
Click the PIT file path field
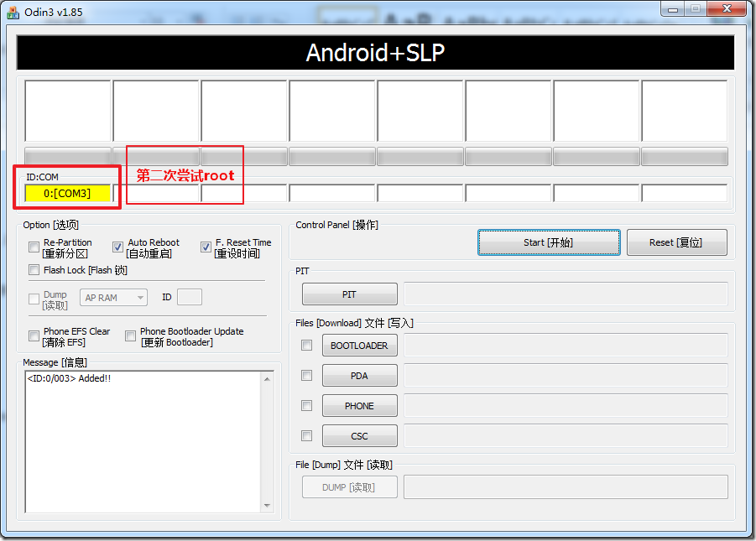(566, 294)
